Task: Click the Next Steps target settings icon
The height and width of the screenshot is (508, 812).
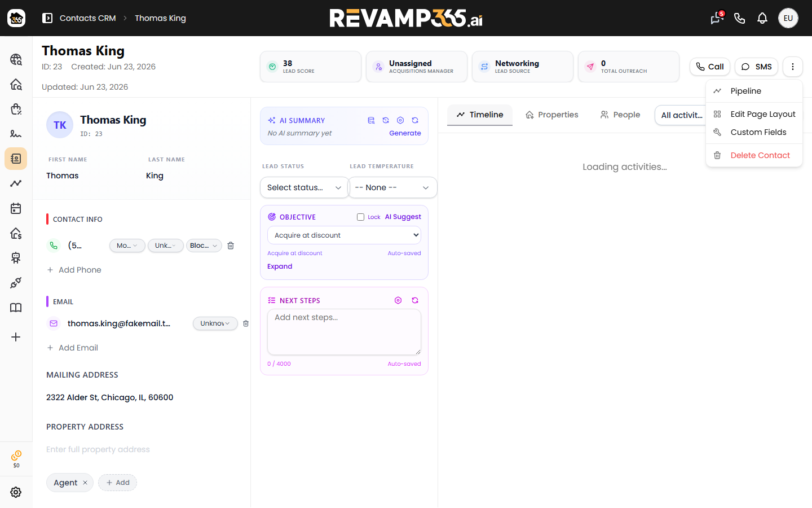Action: pyautogui.click(x=398, y=300)
